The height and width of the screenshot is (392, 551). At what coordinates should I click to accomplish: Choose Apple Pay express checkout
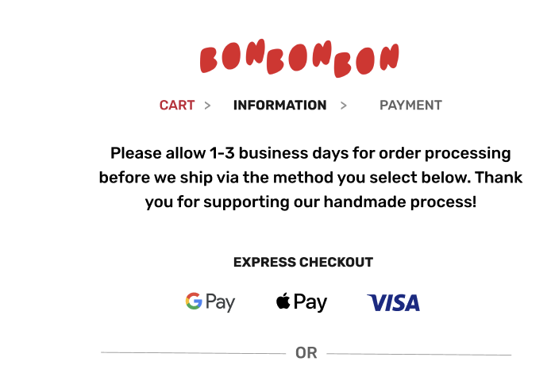302,302
